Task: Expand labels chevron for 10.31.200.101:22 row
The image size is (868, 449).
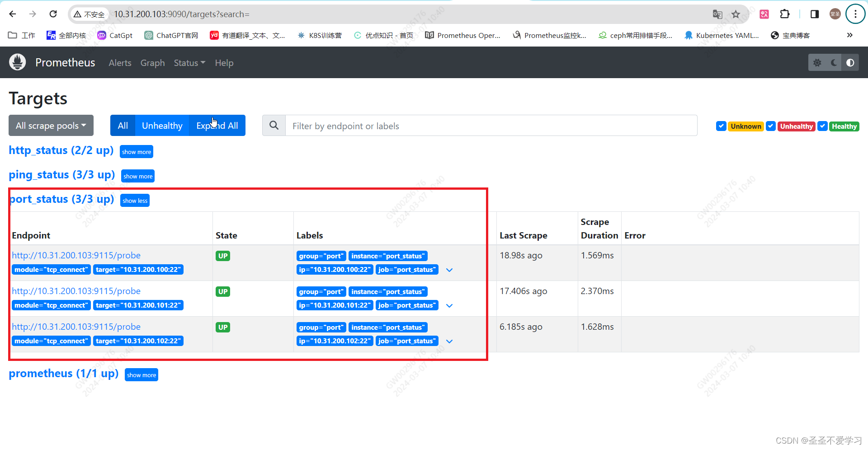Action: pyautogui.click(x=449, y=305)
